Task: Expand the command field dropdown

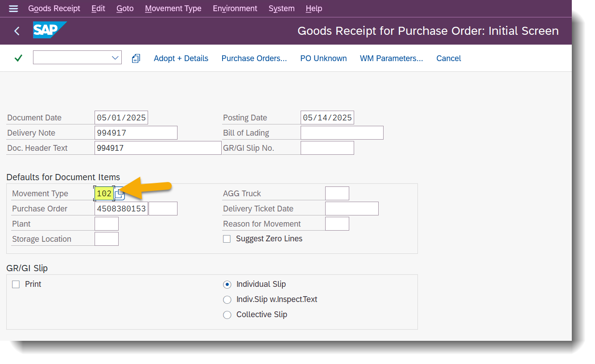Action: [116, 58]
